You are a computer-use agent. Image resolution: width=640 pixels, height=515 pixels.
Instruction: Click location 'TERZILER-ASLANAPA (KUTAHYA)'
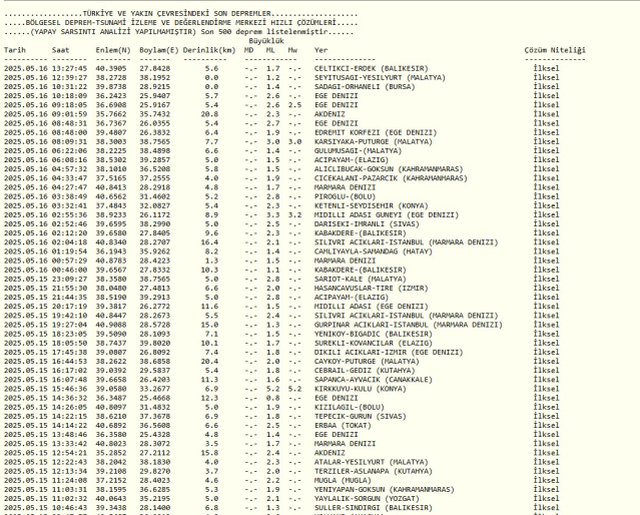click(373, 471)
